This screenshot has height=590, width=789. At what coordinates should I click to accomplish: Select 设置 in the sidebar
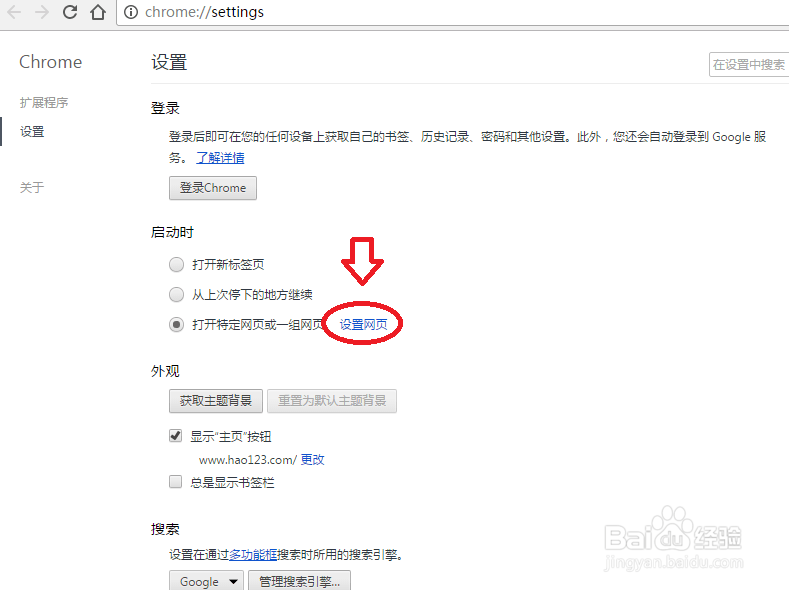tap(32, 132)
